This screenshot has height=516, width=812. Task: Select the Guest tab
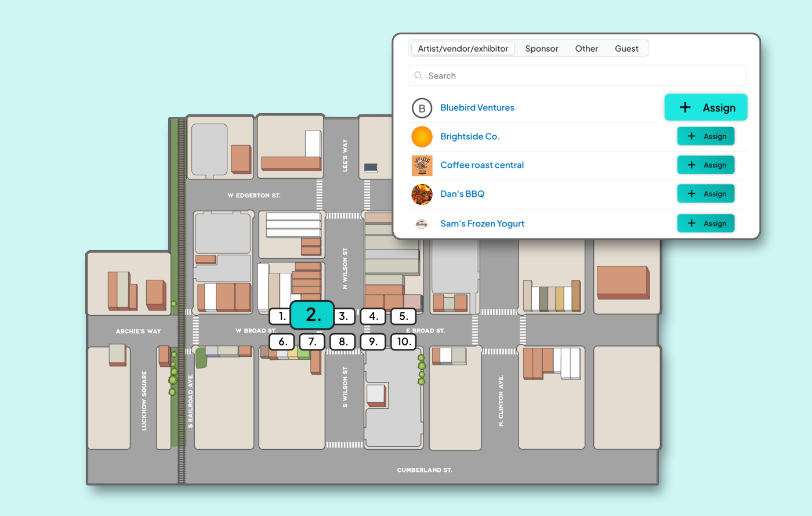(626, 49)
